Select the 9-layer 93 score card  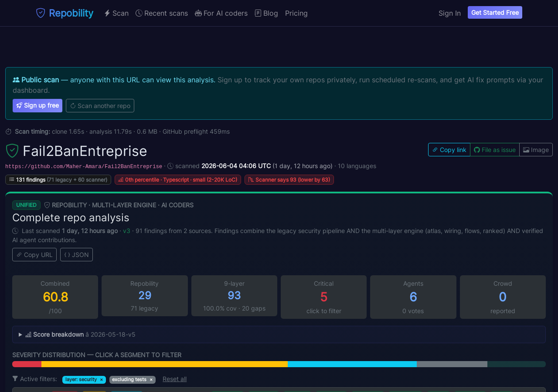tap(234, 296)
